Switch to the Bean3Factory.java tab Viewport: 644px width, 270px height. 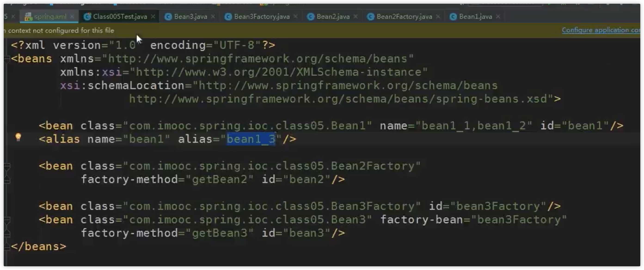(x=262, y=16)
